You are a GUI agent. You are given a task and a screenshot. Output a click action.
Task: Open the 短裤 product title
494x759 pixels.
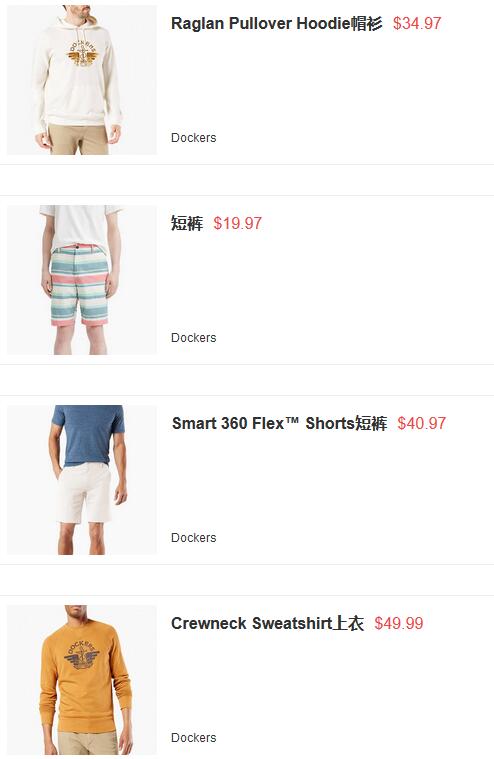coord(187,223)
